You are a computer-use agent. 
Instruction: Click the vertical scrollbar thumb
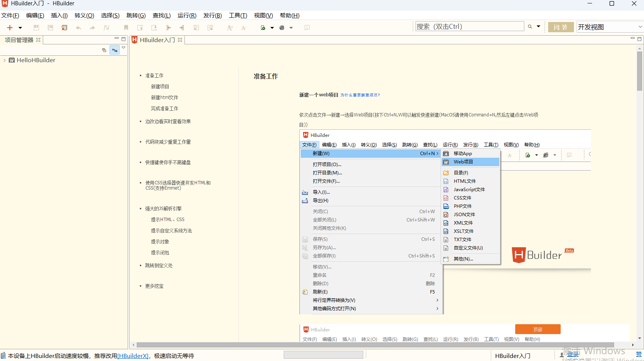point(640,71)
